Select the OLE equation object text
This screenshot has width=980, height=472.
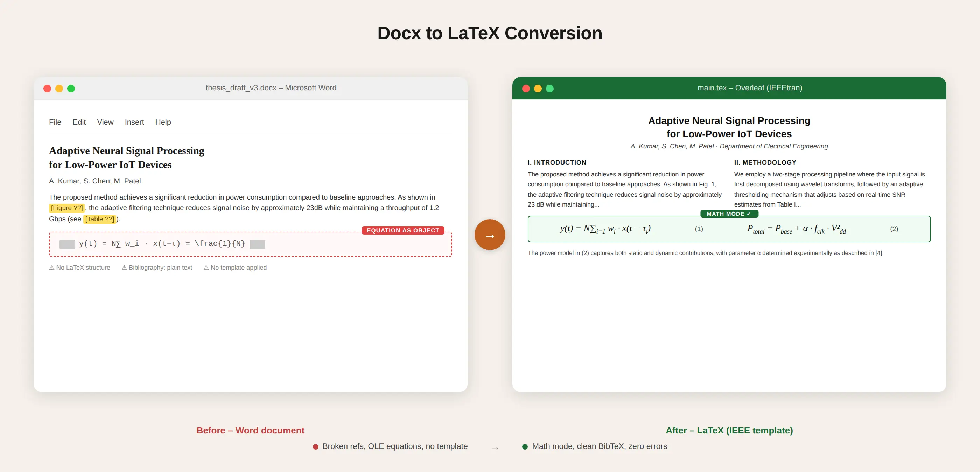[x=162, y=244]
